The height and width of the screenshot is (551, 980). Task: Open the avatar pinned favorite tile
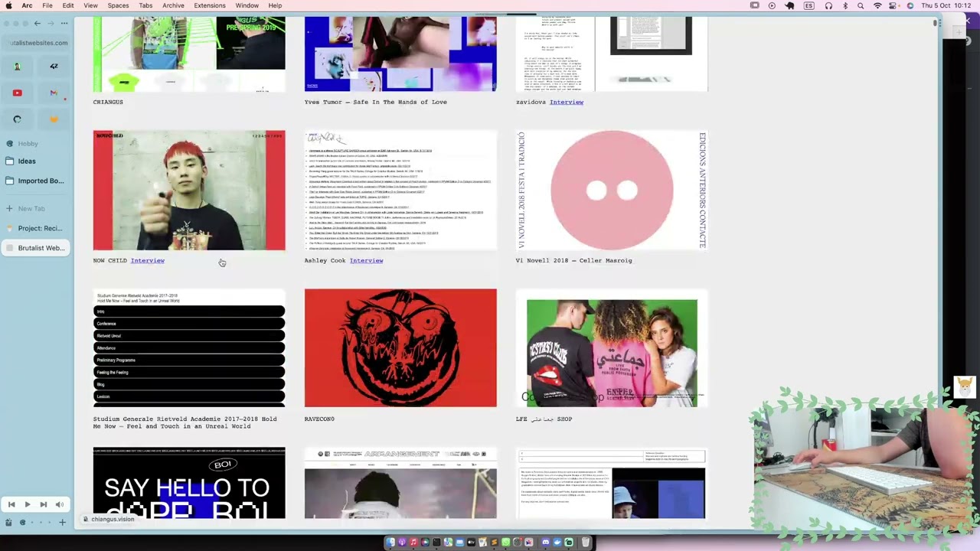click(17, 67)
